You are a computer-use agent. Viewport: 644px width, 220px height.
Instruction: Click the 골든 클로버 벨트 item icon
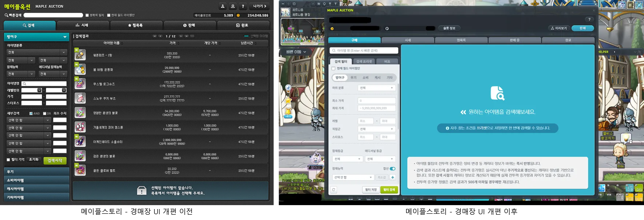[x=80, y=171]
